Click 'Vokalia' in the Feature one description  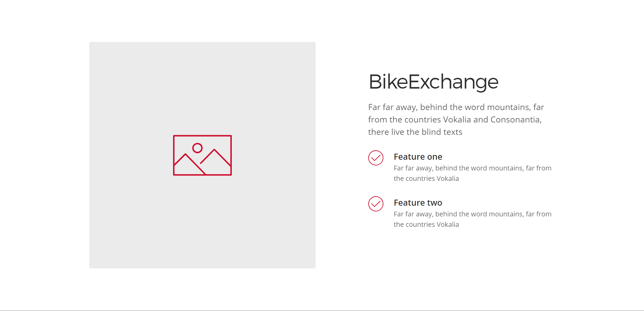click(x=448, y=178)
